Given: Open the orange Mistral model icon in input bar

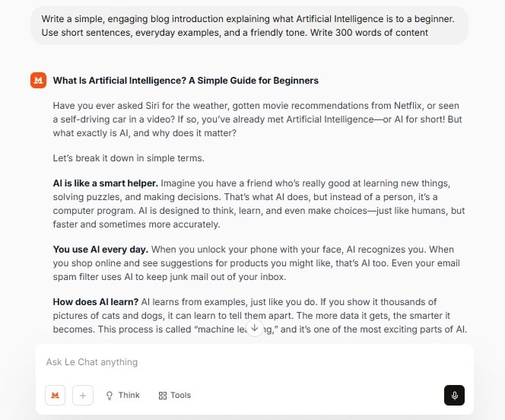Looking at the screenshot, I should click(55, 395).
